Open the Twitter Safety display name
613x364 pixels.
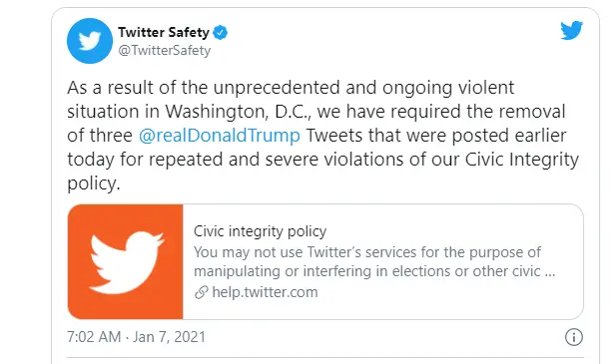pyautogui.click(x=164, y=33)
